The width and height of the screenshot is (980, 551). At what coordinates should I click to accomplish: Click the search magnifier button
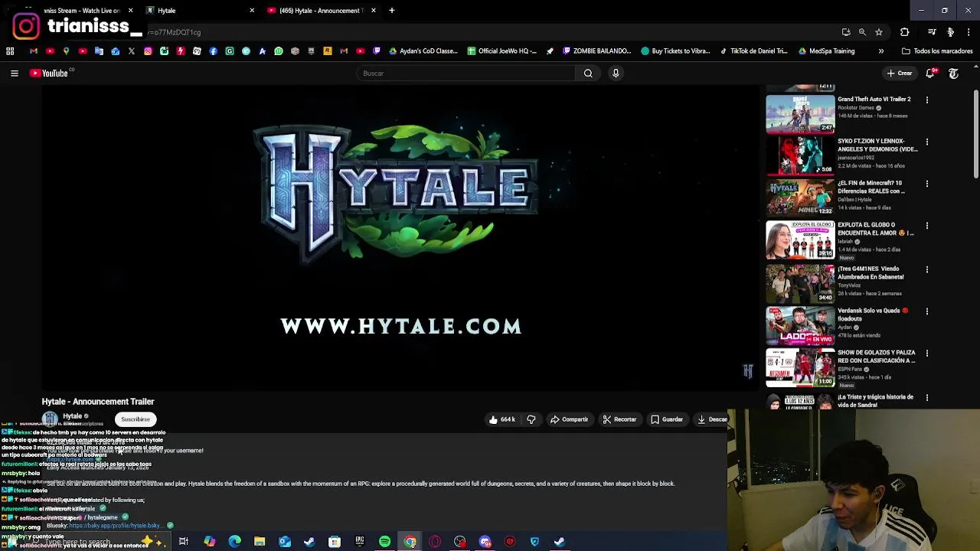click(588, 73)
